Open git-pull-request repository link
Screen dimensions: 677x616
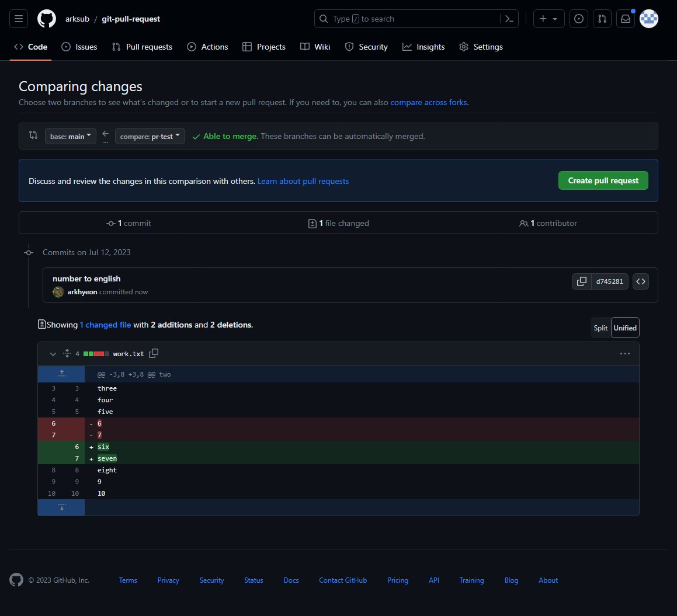coord(131,19)
